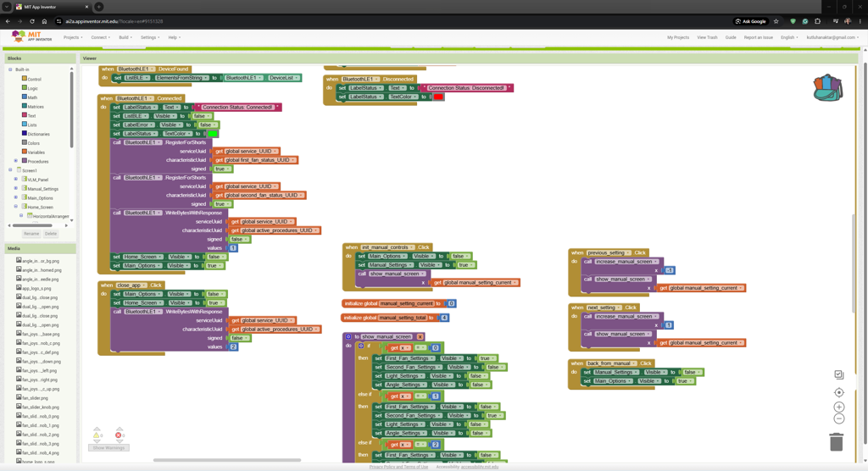Zoom out with the minus workspace control
The width and height of the screenshot is (868, 471).
(838, 419)
